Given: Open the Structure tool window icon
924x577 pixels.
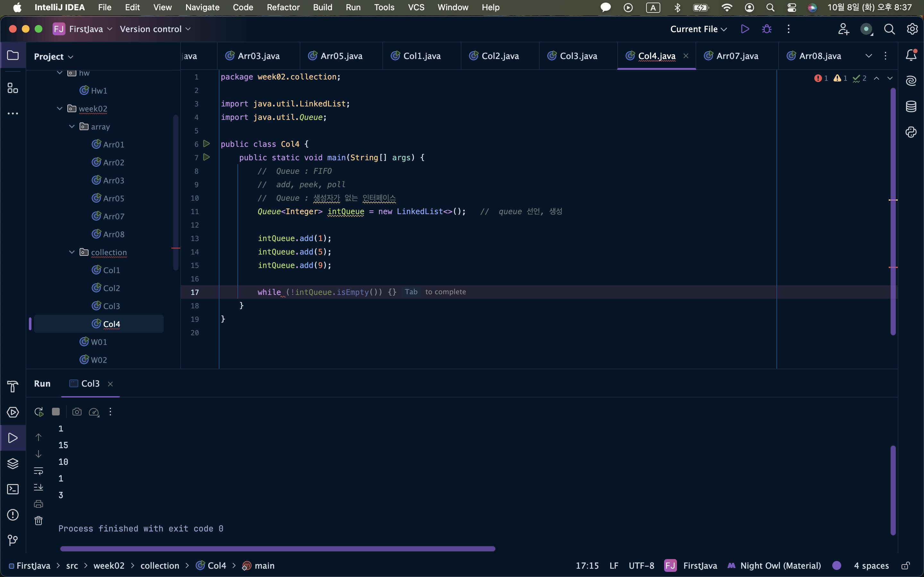Looking at the screenshot, I should click(13, 88).
